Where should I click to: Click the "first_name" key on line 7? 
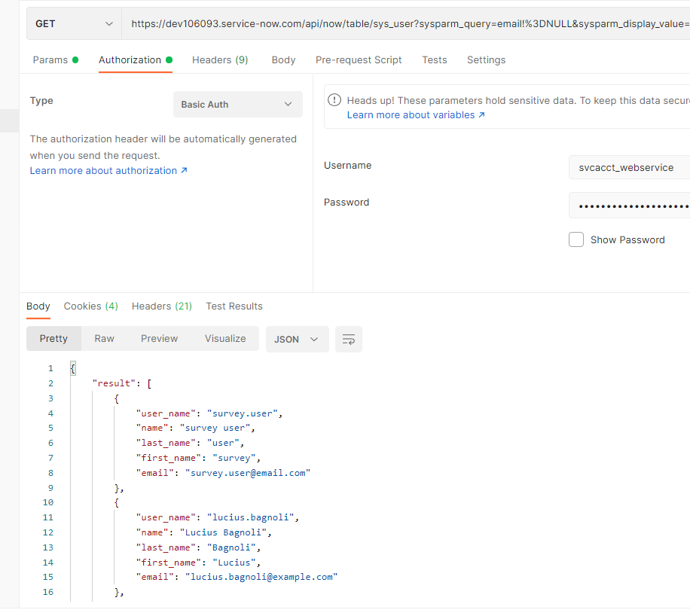[169, 458]
